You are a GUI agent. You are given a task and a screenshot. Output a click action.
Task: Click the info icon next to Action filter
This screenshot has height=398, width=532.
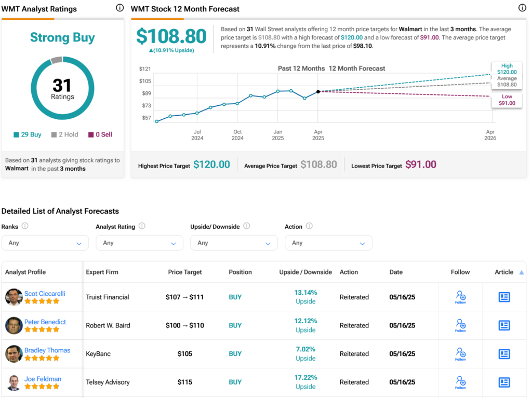[x=309, y=226]
